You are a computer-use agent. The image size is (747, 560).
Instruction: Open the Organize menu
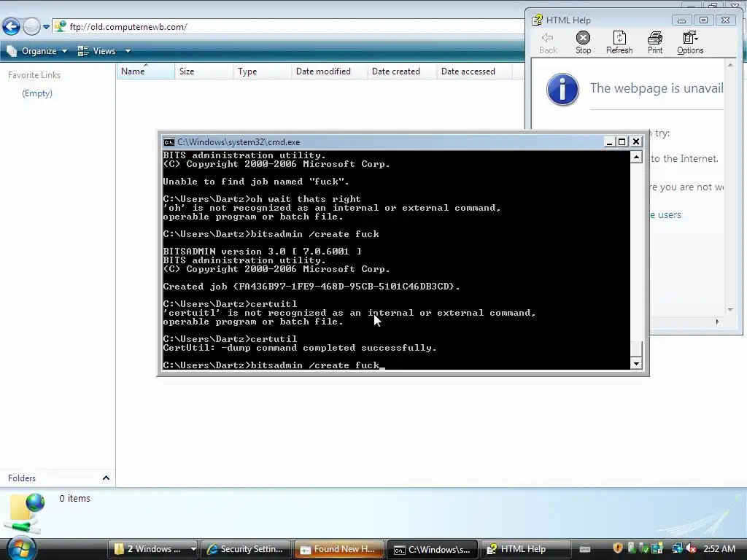click(37, 51)
